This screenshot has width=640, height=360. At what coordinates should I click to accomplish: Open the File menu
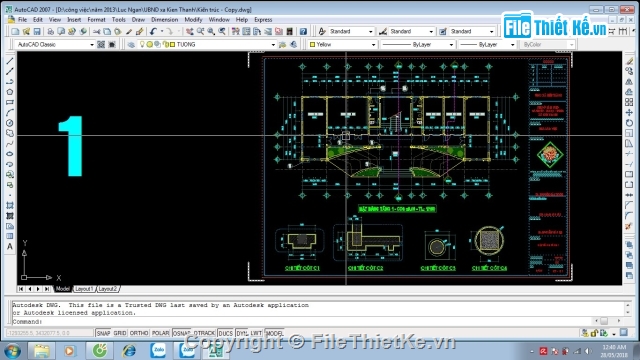point(22,20)
